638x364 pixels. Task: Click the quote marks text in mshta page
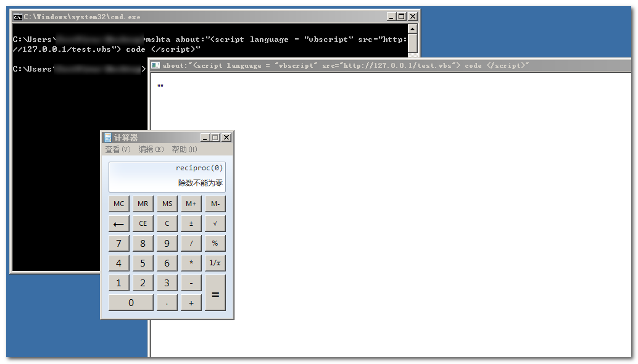pyautogui.click(x=160, y=86)
